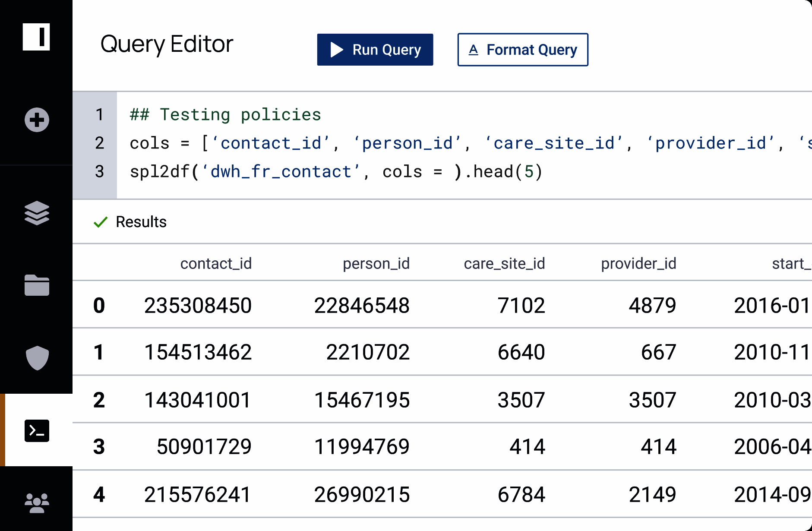
Task: Click line number 2 in the gutter
Action: [99, 143]
